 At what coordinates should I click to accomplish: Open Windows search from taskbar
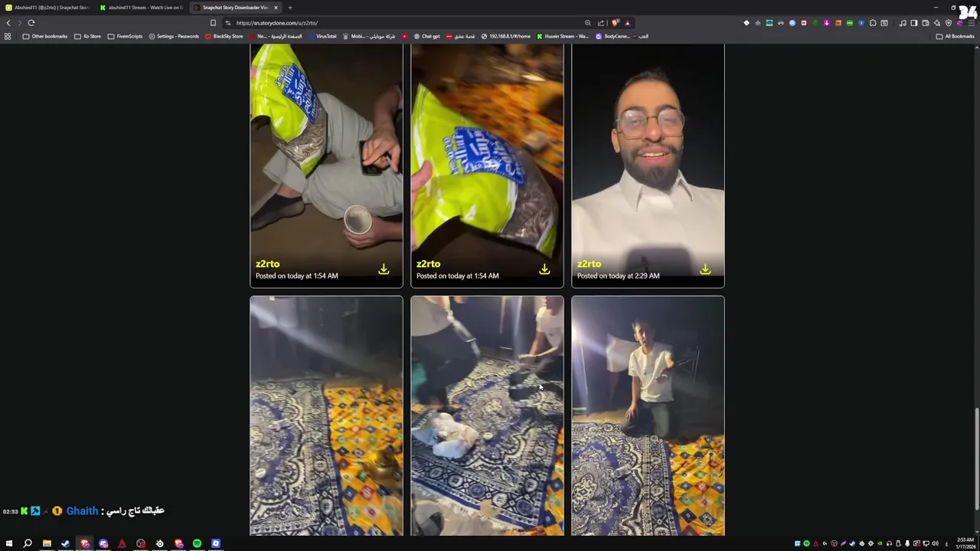(x=28, y=543)
